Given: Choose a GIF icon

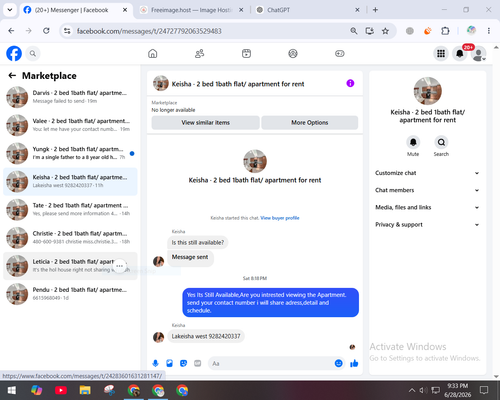Looking at the screenshot, I should coord(198,363).
